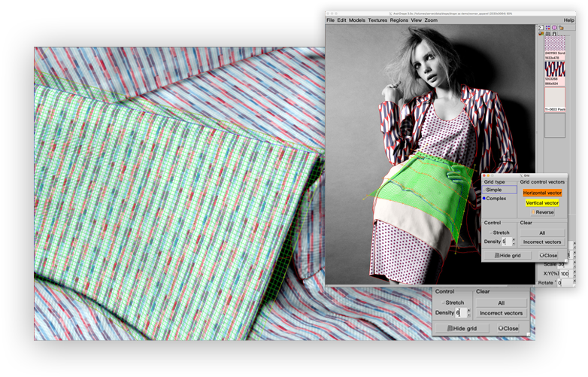Click the orange folder toolbar icon

(561, 28)
